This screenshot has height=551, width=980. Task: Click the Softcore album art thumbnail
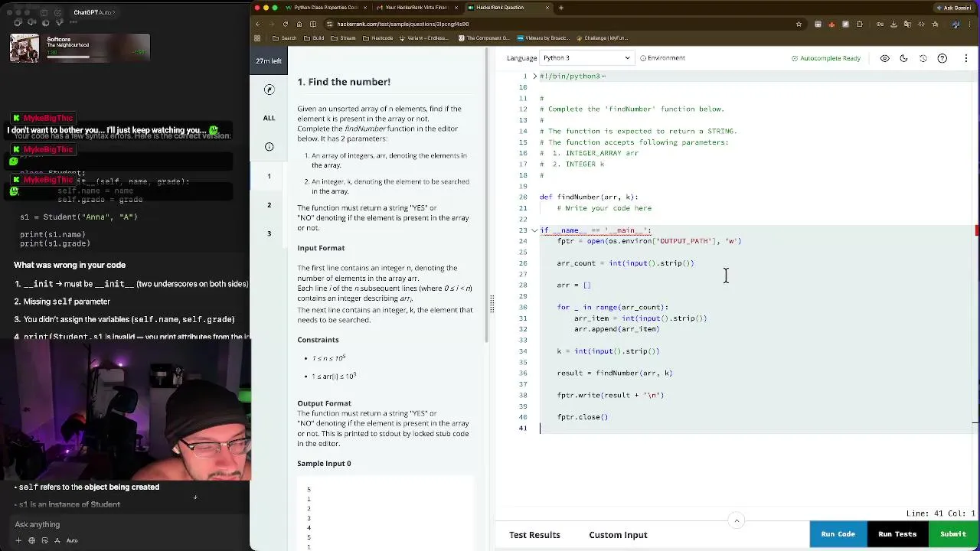[x=24, y=48]
